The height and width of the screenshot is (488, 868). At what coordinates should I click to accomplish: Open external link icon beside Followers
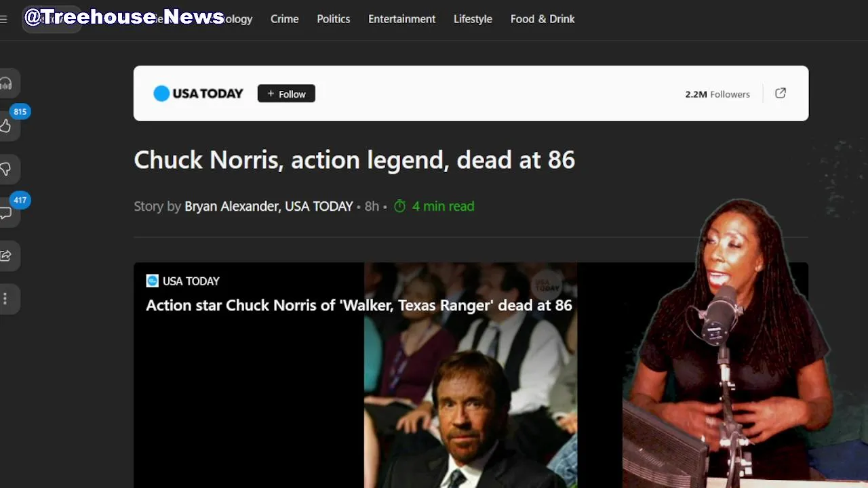pos(781,94)
